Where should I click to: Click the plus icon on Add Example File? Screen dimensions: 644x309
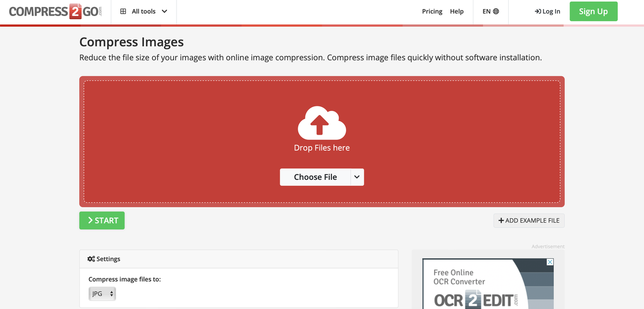(x=501, y=220)
